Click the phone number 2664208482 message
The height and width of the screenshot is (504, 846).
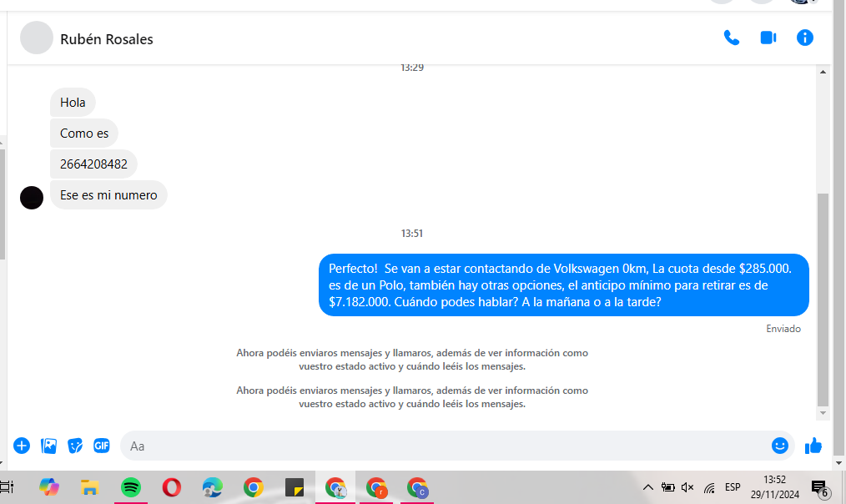pos(93,164)
